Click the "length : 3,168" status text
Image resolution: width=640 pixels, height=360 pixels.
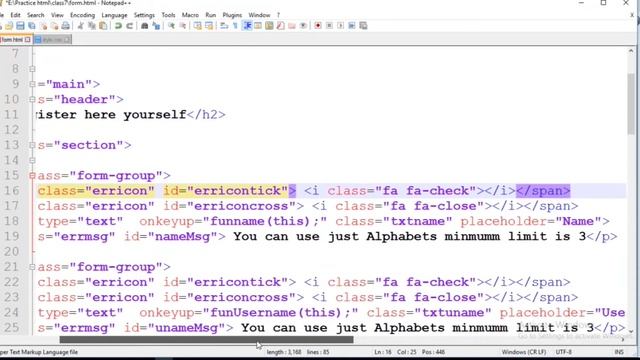pos(284,352)
